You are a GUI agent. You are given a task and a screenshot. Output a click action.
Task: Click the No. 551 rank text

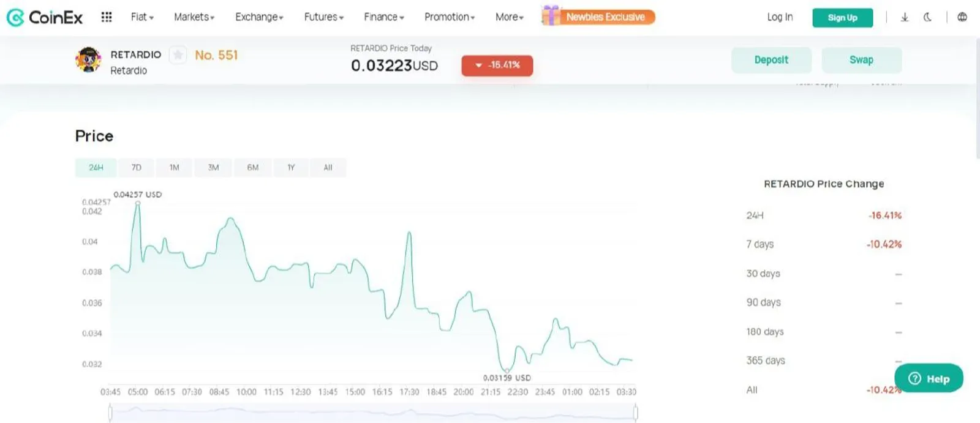216,55
